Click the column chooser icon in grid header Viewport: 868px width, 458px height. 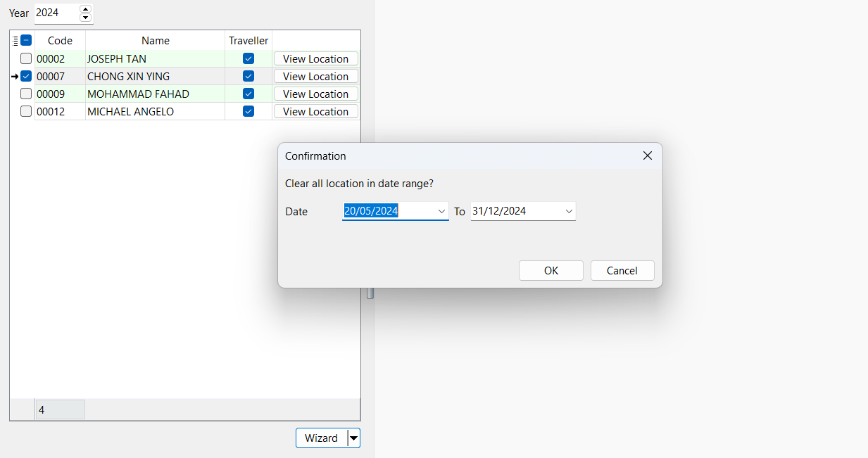(x=15, y=41)
